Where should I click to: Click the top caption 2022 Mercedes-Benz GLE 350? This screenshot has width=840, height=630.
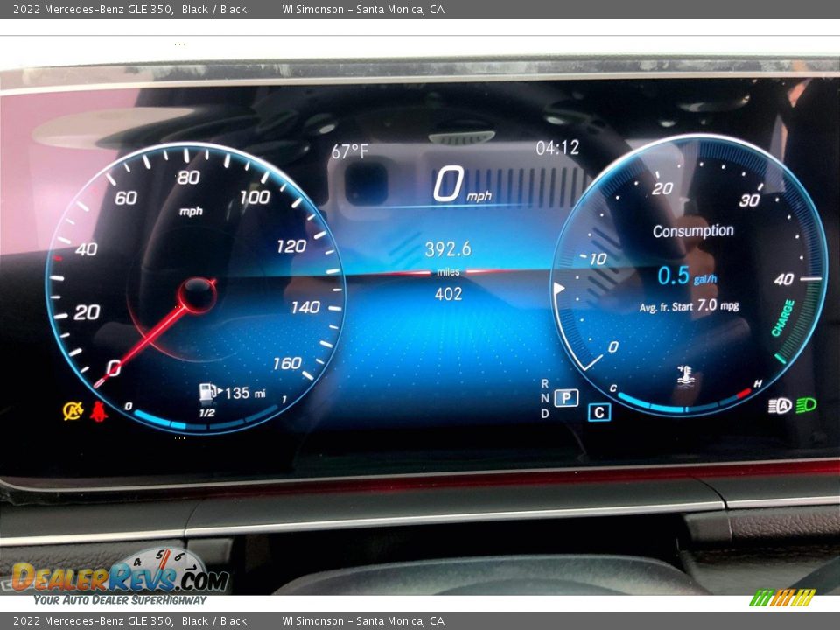coord(94,9)
